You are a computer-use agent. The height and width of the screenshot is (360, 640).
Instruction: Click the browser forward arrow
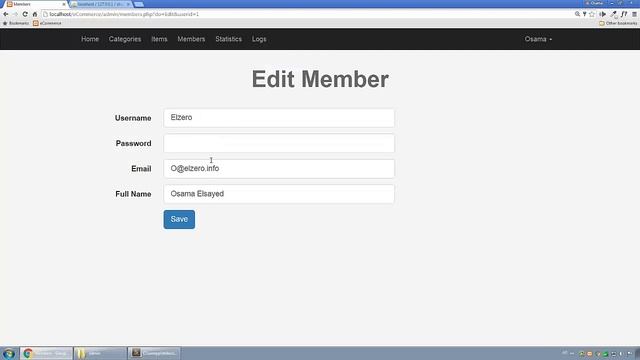coord(15,14)
